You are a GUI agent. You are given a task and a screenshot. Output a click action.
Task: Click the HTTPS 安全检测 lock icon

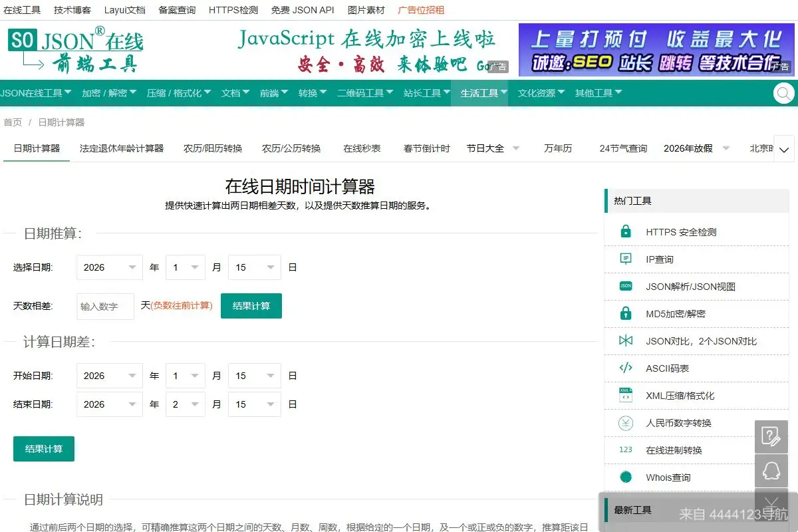tap(625, 231)
